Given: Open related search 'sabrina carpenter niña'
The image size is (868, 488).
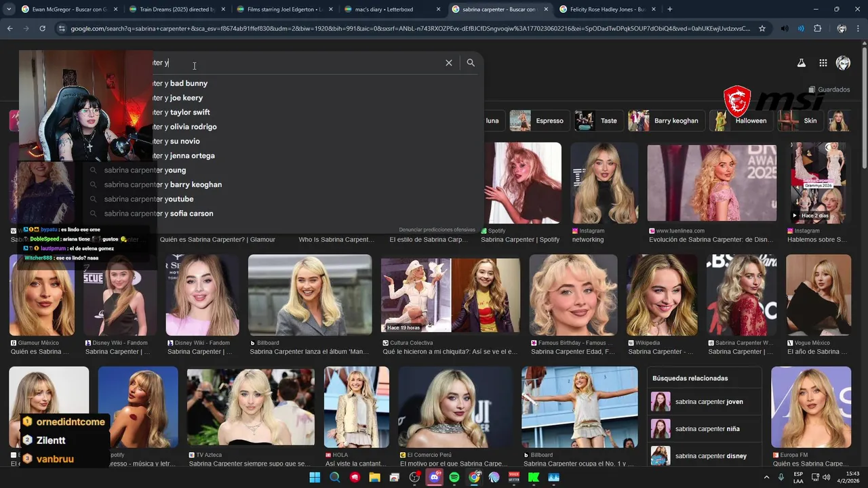Looking at the screenshot, I should coord(703,429).
